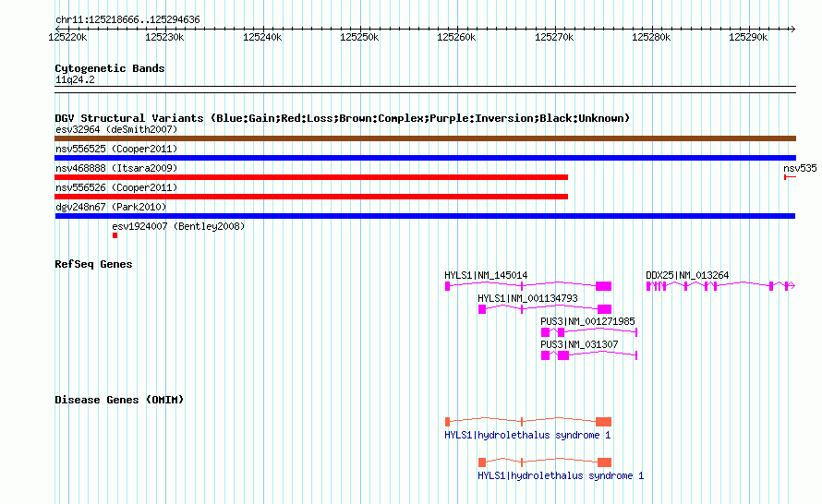Select the red nsv556526 loss bar
The width and height of the screenshot is (822, 504).
click(311, 197)
